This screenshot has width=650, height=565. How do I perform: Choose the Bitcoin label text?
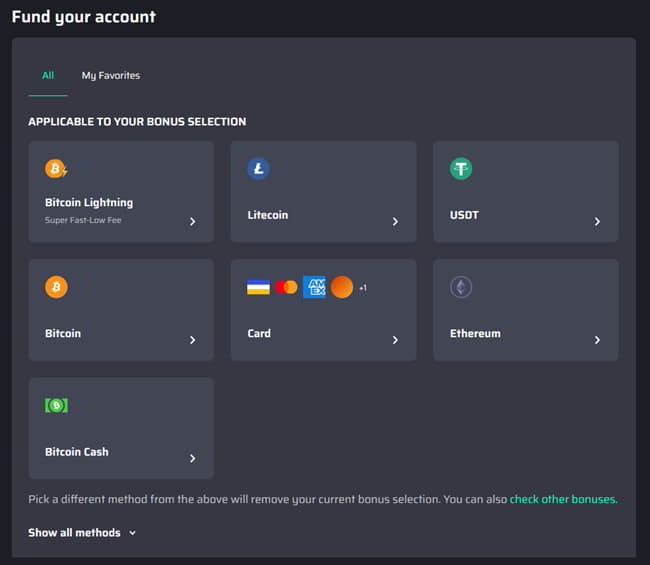coord(63,333)
